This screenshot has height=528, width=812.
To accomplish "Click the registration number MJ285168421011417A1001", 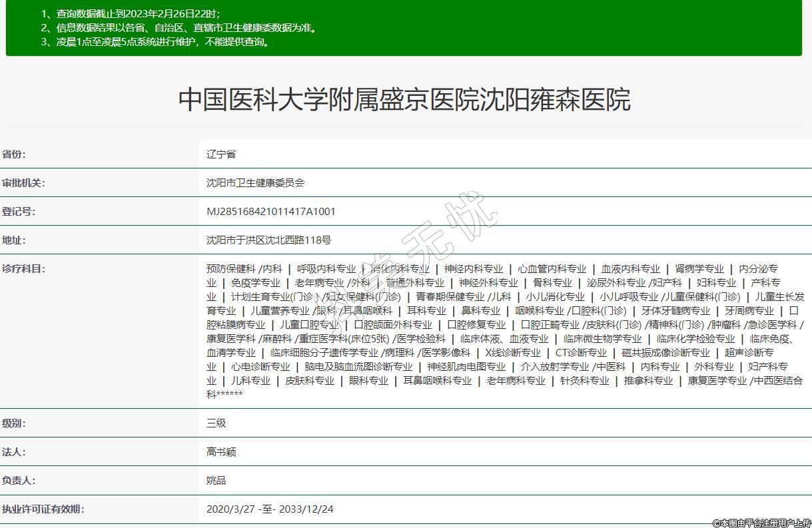I will click(x=270, y=212).
